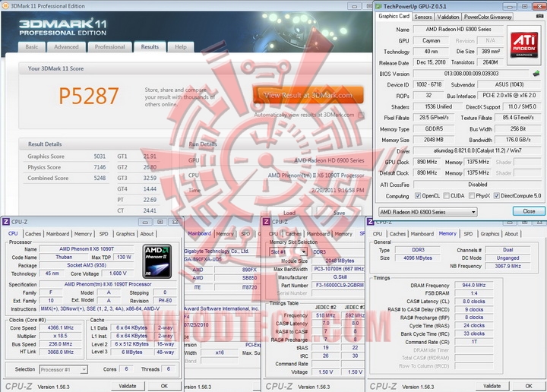This screenshot has width=547, height=392.
Task: Select the Graphics Card tab in GPU-Z
Action: [x=394, y=17]
